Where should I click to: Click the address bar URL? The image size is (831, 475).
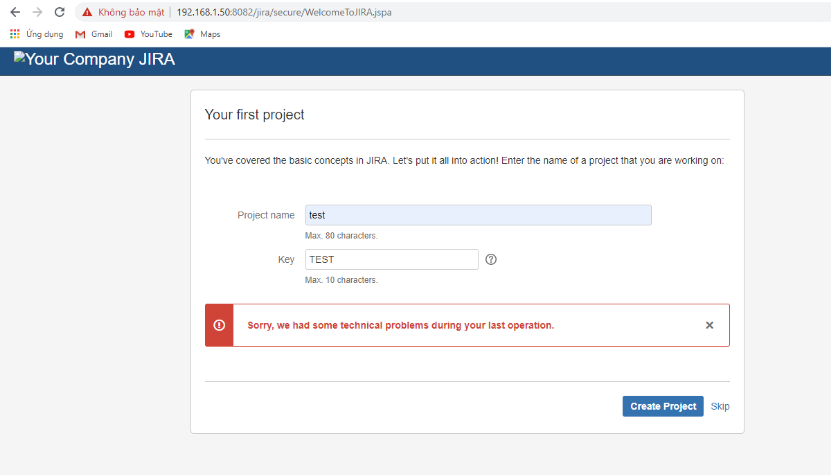(284, 12)
